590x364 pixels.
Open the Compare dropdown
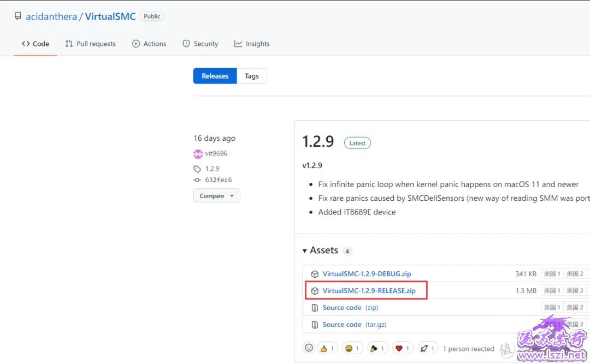[217, 195]
